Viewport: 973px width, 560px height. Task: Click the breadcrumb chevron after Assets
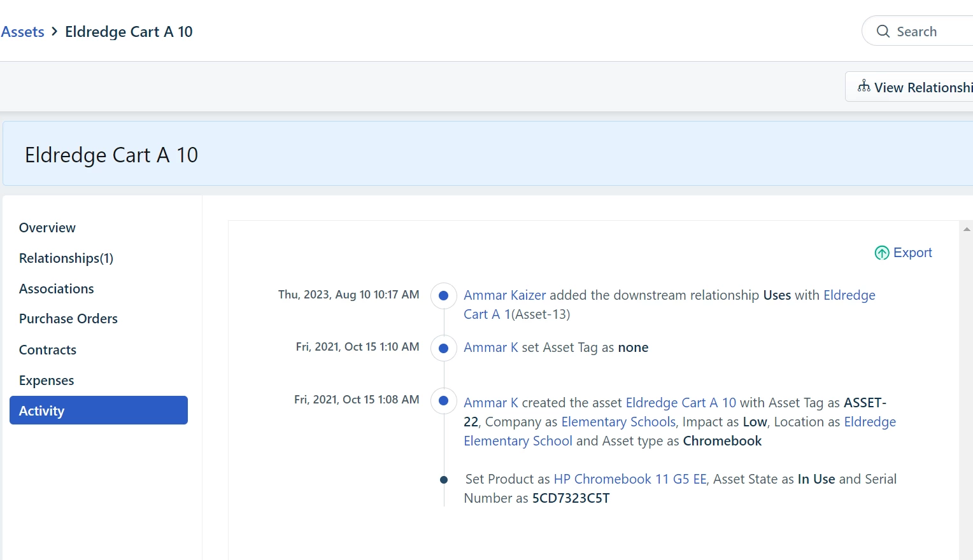[55, 31]
